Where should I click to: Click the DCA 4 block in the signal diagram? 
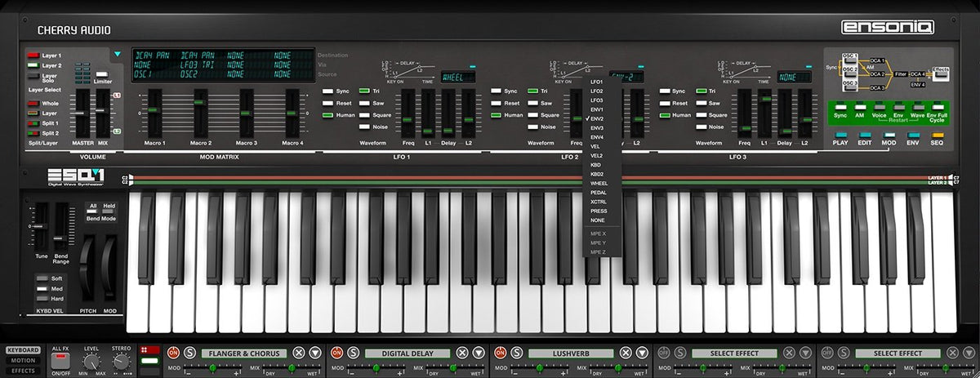point(918,73)
